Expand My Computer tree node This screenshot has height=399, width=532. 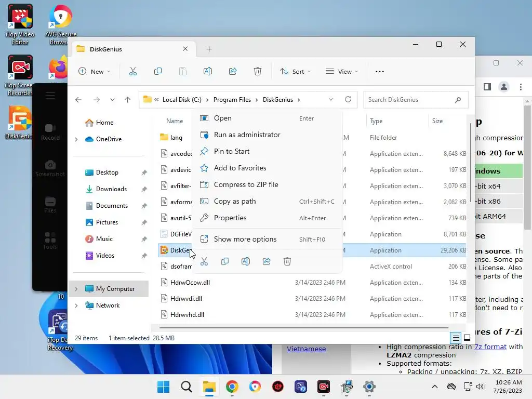point(76,289)
